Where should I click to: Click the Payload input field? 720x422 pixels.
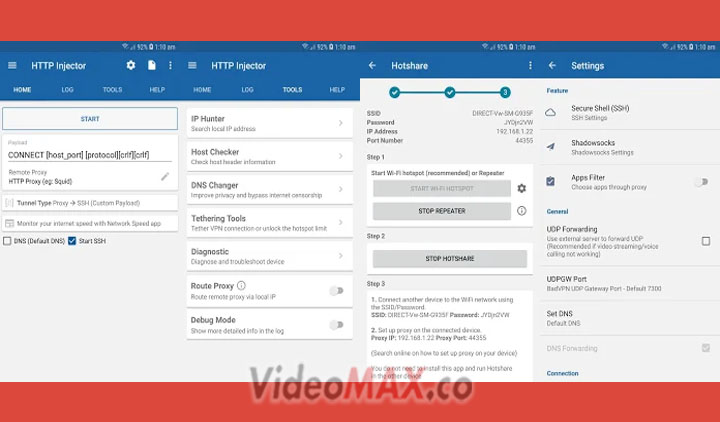click(90, 155)
